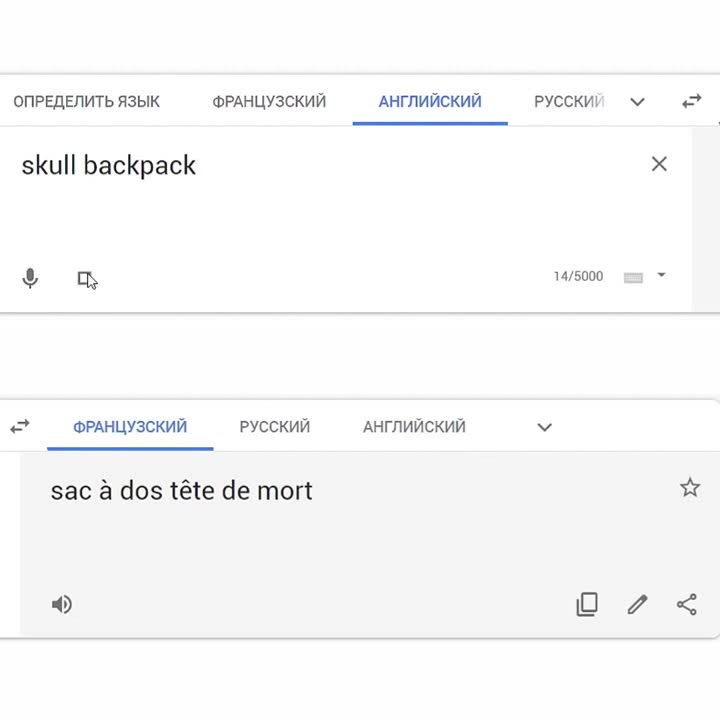Open the keyboard input method dropdown arrow

[x=661, y=275]
